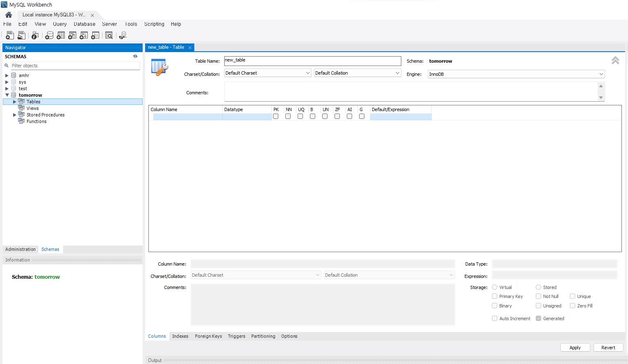Click the Filter objects search field

pyautogui.click(x=75, y=66)
